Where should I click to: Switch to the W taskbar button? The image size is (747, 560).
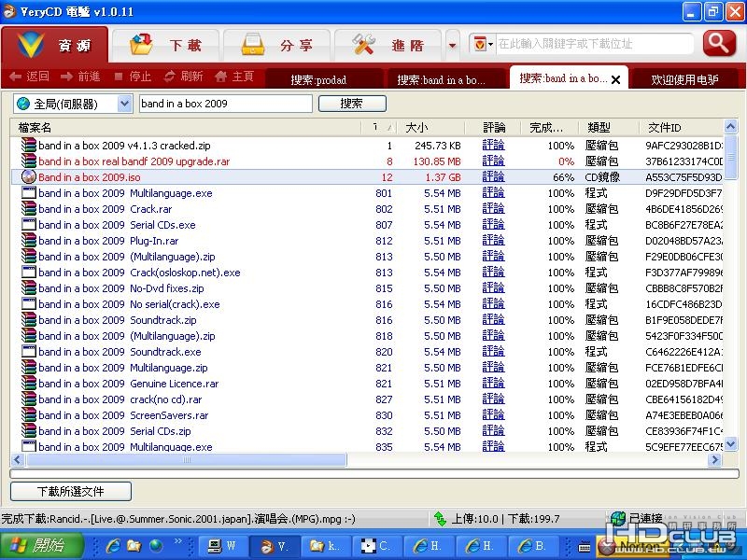[222, 546]
